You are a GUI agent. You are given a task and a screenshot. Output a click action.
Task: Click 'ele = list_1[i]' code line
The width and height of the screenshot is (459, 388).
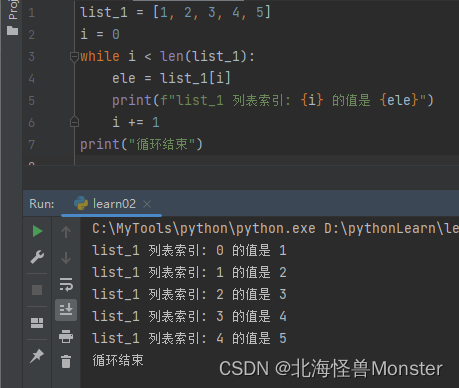point(171,78)
